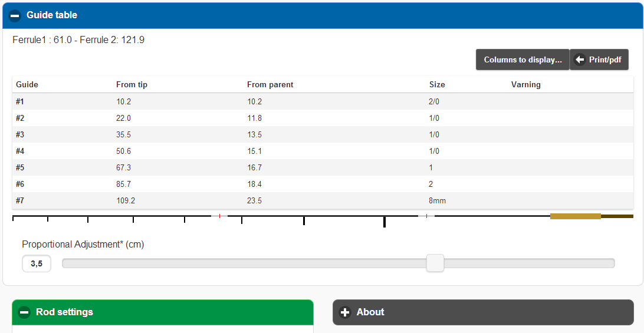644x333 pixels.
Task: Click the red ferrule marker on rod diagram
Action: [x=219, y=216]
